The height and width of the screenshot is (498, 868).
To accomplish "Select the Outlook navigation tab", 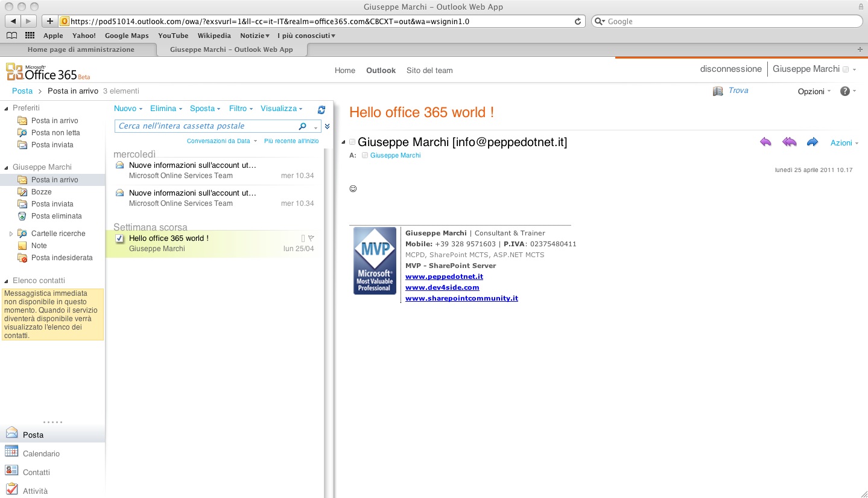I will pyautogui.click(x=381, y=71).
